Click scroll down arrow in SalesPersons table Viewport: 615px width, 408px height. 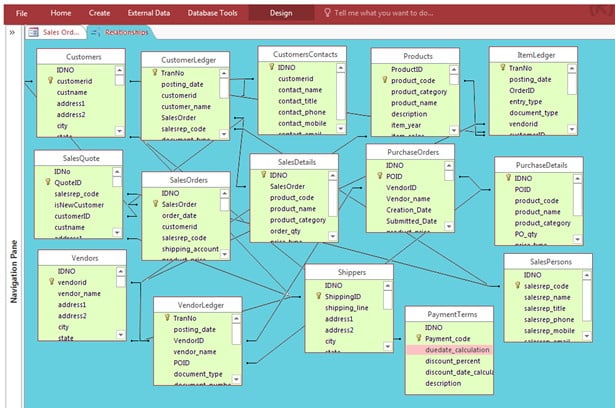click(x=587, y=336)
